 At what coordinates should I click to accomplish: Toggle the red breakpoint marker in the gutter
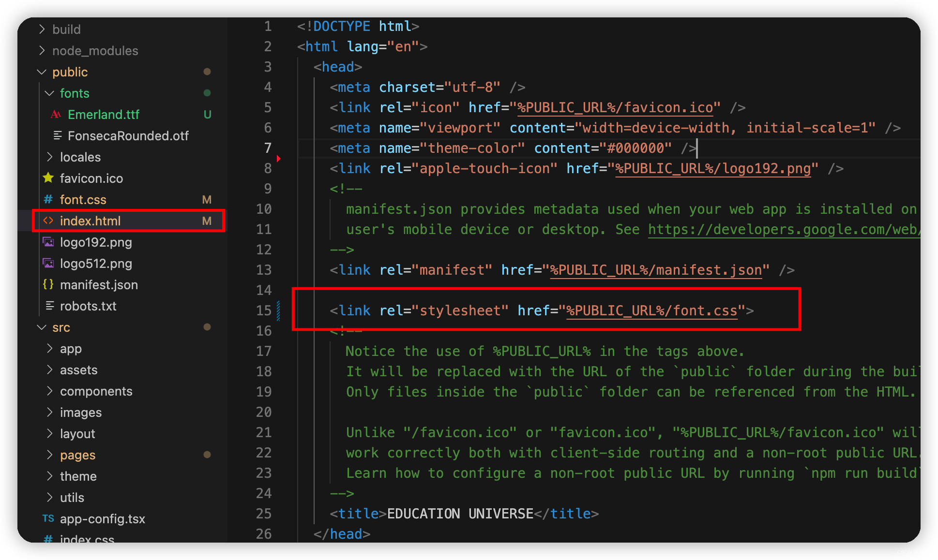(x=278, y=158)
